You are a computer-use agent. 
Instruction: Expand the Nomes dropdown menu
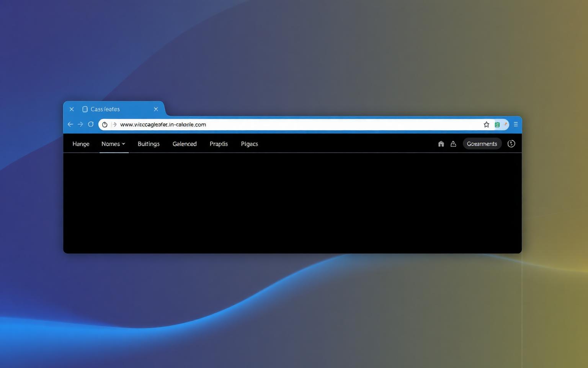(x=113, y=144)
